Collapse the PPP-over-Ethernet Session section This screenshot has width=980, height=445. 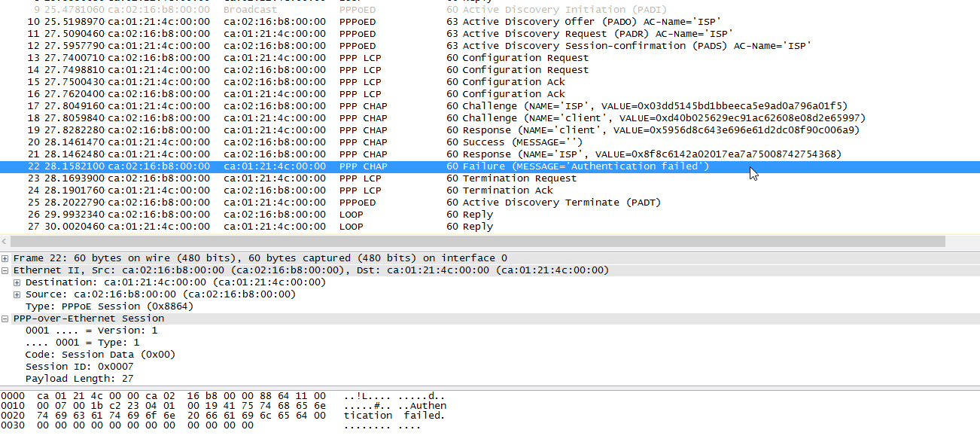(5, 319)
